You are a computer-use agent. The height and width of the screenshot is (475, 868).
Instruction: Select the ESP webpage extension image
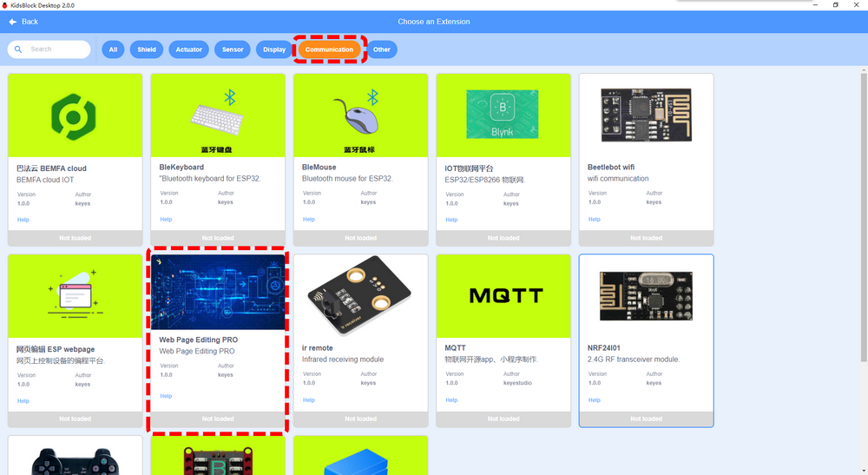click(x=76, y=296)
